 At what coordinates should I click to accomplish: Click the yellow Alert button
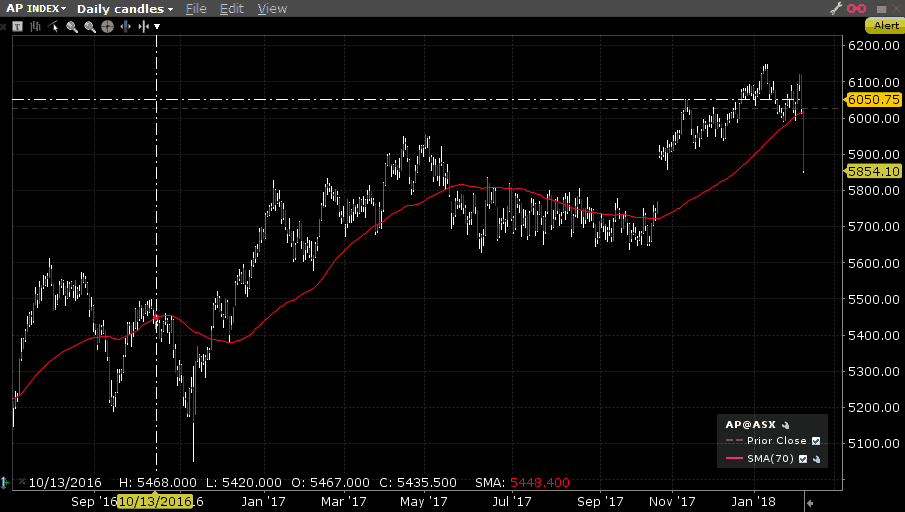point(886,26)
